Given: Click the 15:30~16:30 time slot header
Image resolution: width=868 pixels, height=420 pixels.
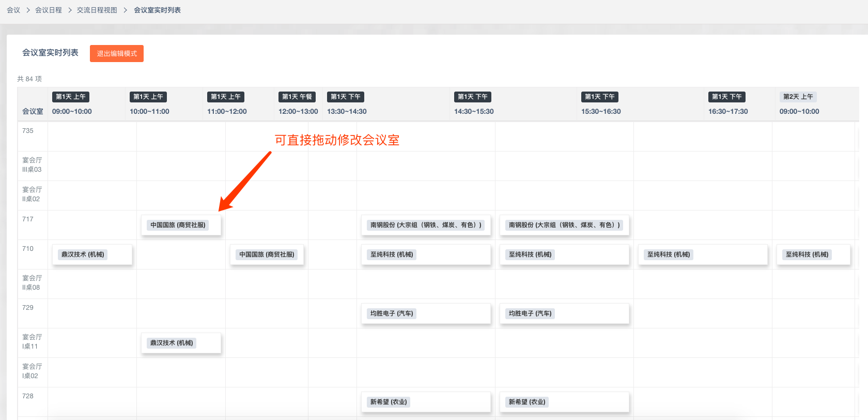Looking at the screenshot, I should (601, 111).
